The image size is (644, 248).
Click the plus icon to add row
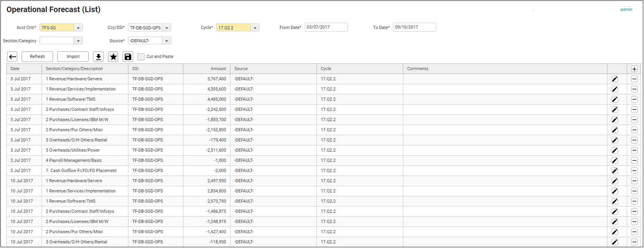pyautogui.click(x=634, y=69)
